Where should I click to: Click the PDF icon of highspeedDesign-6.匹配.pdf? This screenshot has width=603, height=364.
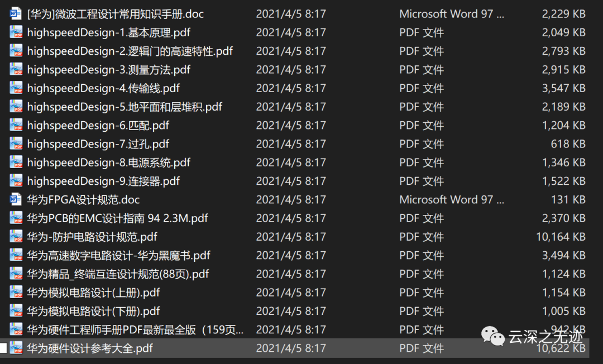click(16, 125)
